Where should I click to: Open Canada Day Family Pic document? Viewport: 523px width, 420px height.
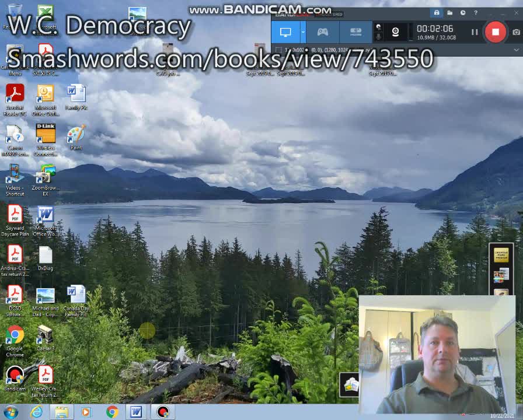76,300
